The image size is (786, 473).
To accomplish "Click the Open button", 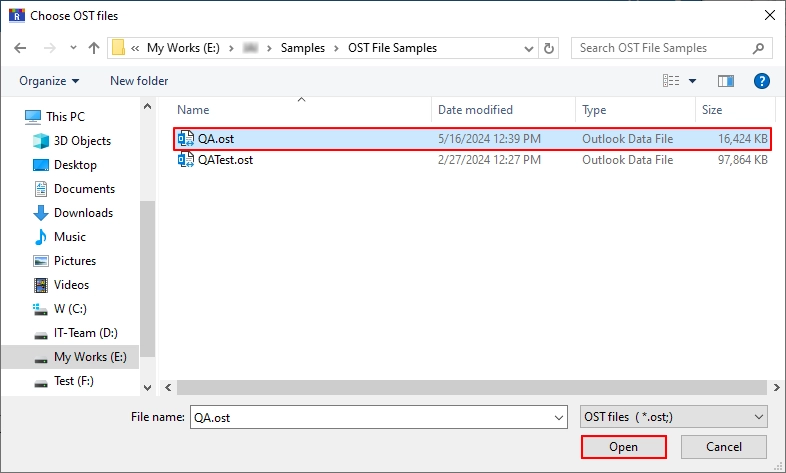I will tap(624, 447).
